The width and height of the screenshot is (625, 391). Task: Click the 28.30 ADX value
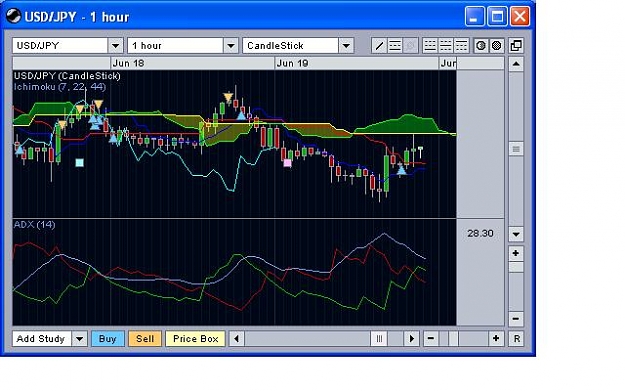480,233
